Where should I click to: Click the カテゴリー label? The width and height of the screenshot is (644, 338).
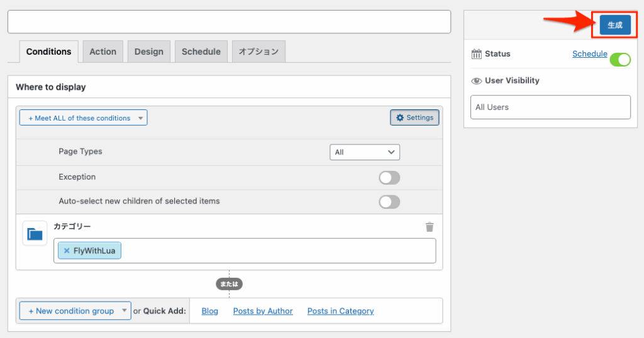72,226
